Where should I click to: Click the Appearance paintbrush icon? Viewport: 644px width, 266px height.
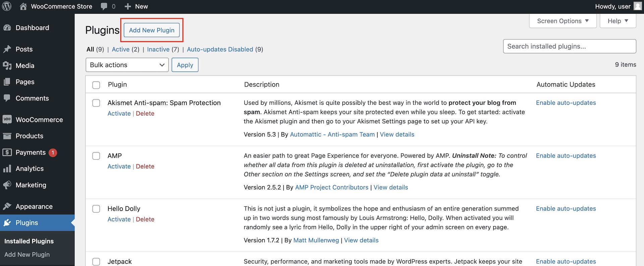pyautogui.click(x=7, y=207)
